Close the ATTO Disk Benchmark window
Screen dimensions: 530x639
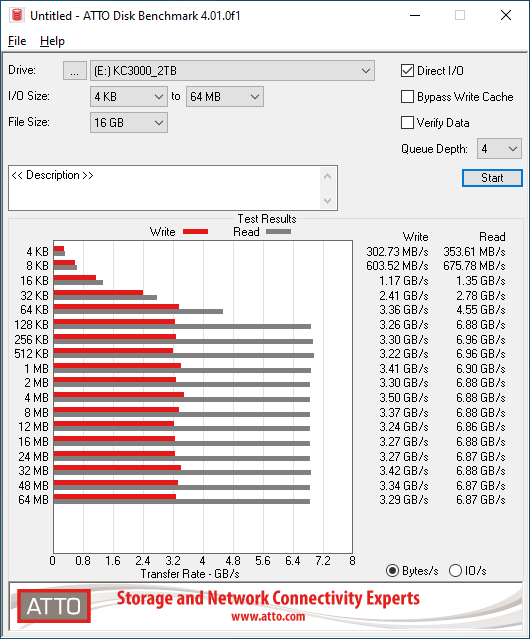[506, 15]
